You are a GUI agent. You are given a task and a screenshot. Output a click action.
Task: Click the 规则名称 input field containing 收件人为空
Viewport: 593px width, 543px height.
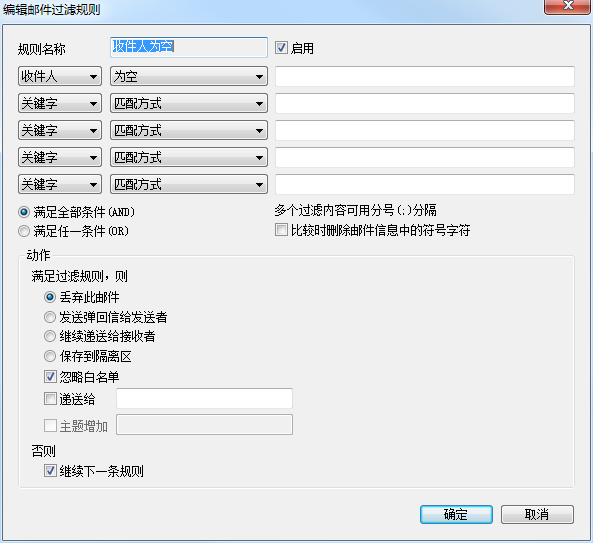click(189, 47)
